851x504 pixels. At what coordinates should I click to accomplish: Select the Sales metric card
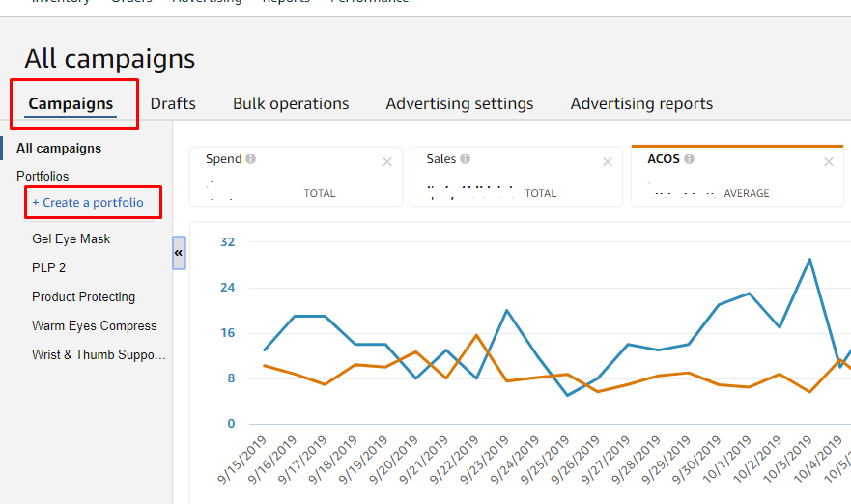[517, 177]
